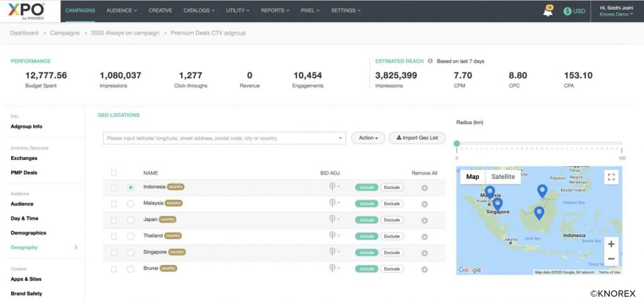Click the Radius slider handle
This screenshot has height=303, width=644.
[457, 144]
